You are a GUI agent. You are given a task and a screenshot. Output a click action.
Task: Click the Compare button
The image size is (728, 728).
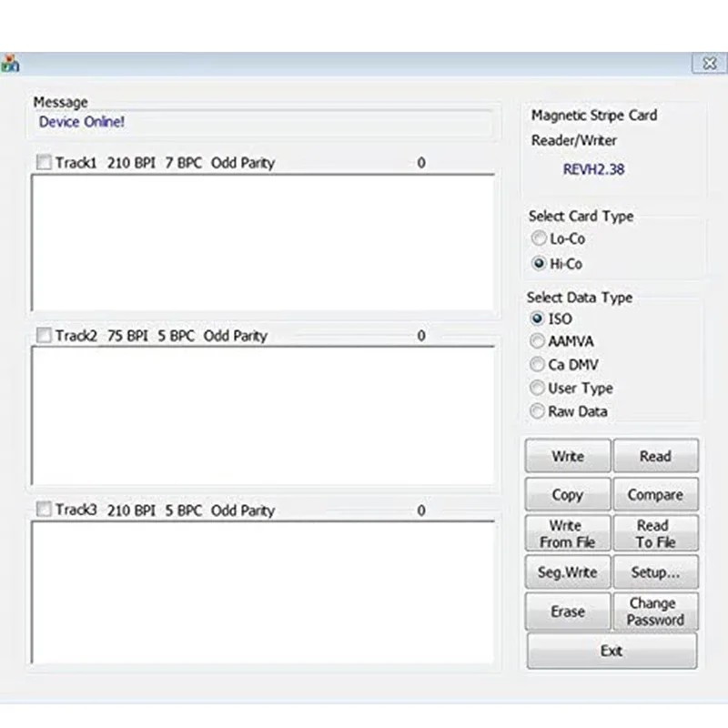[655, 494]
